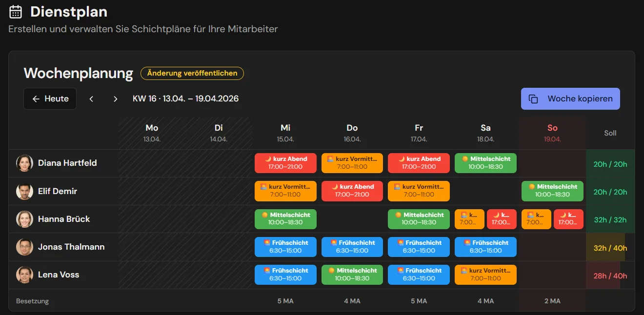
Task: Click the KW 16 date range label
Action: [186, 98]
